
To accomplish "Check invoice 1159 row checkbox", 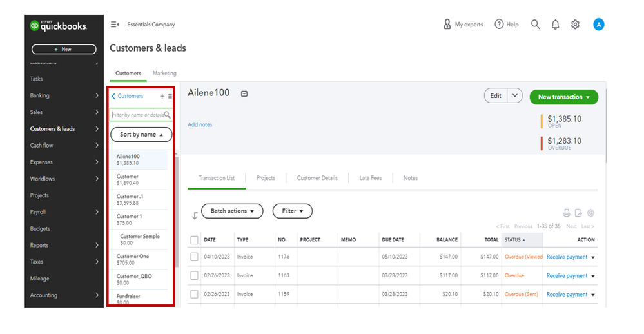I will [x=194, y=294].
